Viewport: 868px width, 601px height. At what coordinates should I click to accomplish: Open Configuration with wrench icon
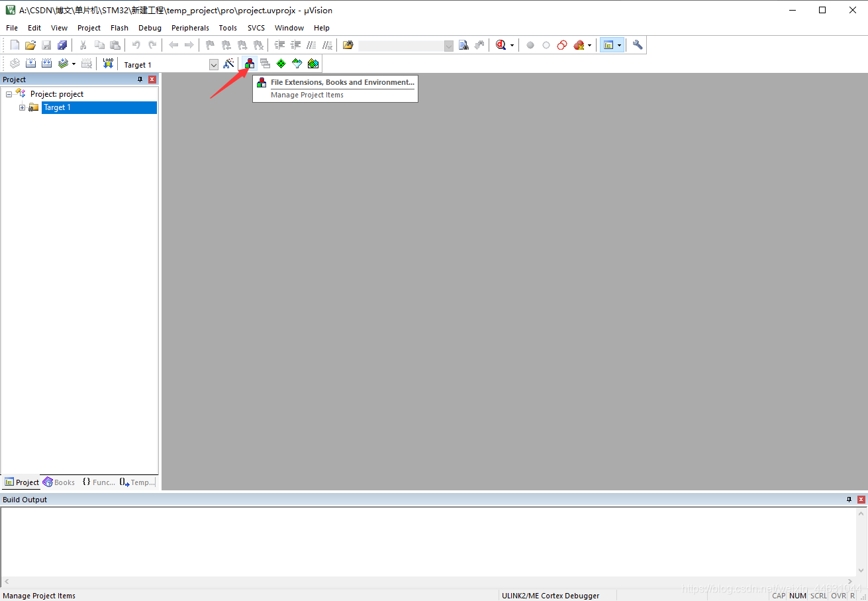(x=638, y=45)
